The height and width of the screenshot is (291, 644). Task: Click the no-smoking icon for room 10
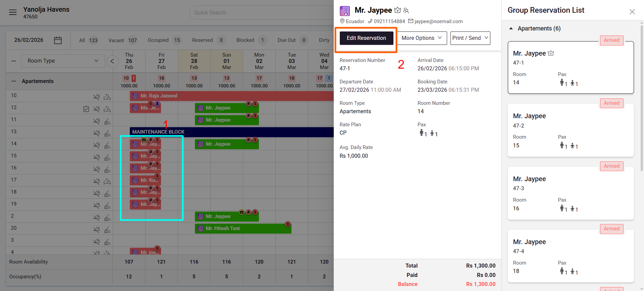(97, 97)
